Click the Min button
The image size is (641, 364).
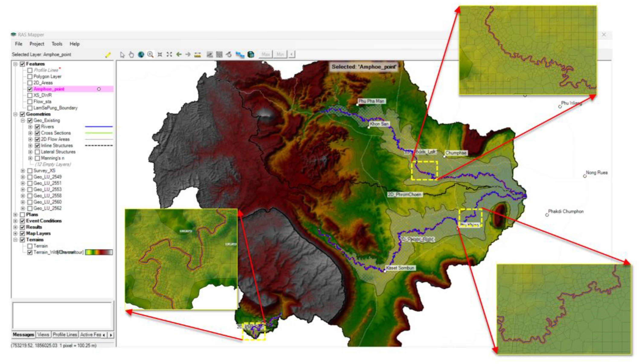(x=280, y=54)
